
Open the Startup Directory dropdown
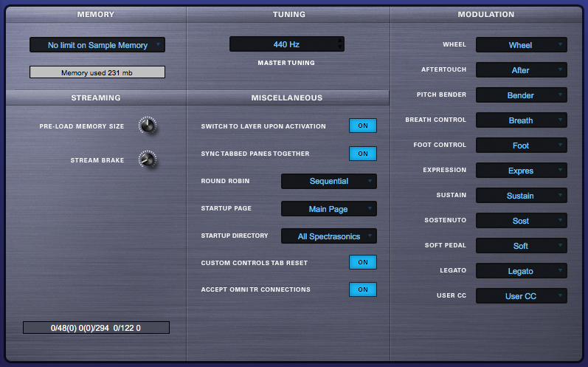pos(329,236)
